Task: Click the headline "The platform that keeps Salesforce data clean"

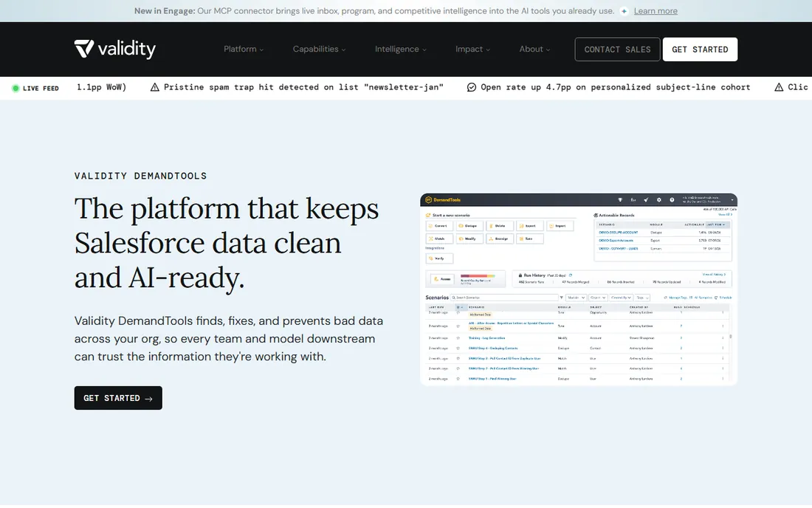Action: click(x=227, y=226)
